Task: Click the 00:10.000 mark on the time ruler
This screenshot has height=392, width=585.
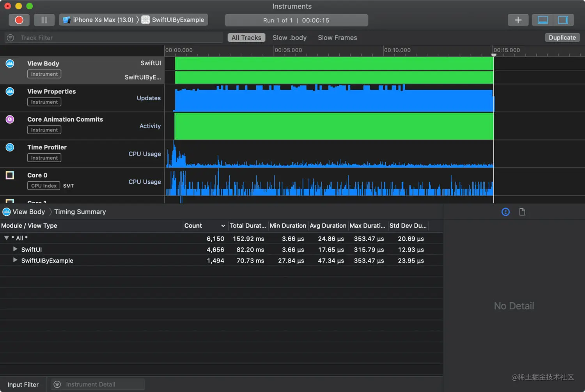Action: [397, 50]
